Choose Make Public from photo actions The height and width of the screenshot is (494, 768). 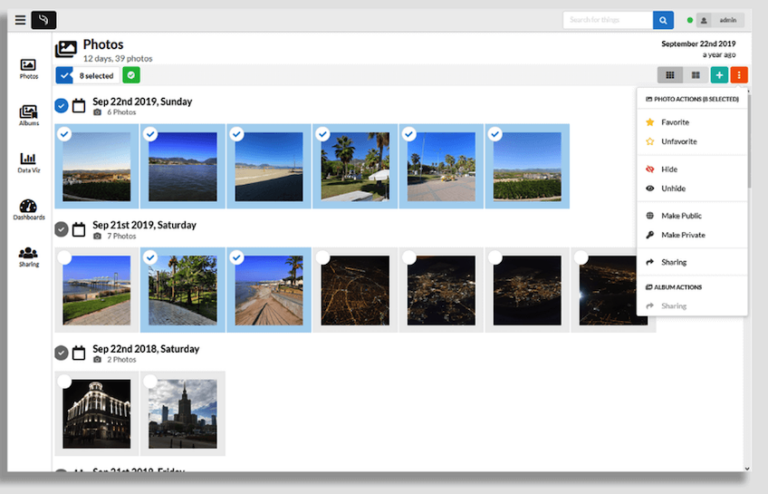[x=692, y=216]
